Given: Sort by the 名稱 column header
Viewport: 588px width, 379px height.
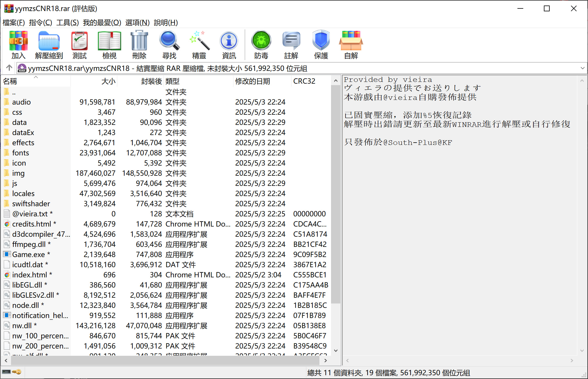Looking at the screenshot, I should pos(36,81).
